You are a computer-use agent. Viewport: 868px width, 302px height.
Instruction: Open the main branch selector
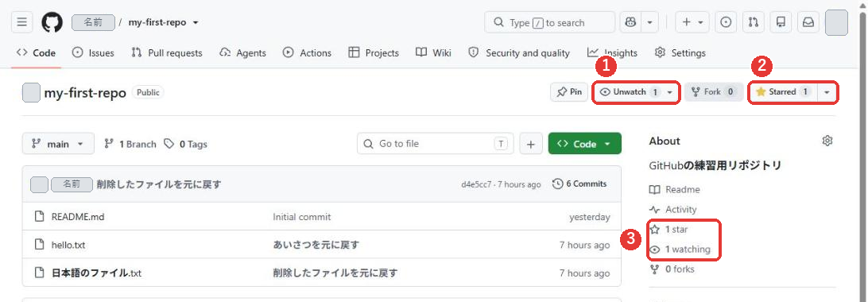pos(58,144)
